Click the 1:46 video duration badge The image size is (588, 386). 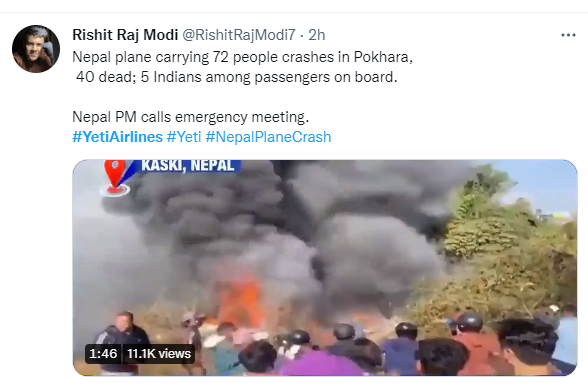coord(103,353)
